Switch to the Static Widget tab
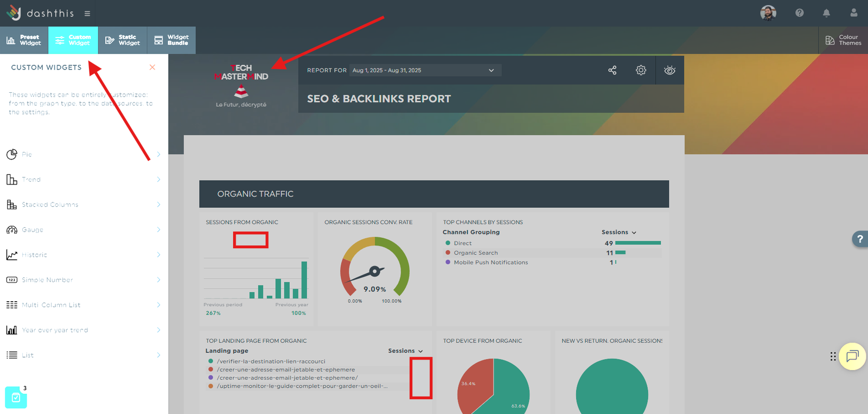 tap(123, 40)
